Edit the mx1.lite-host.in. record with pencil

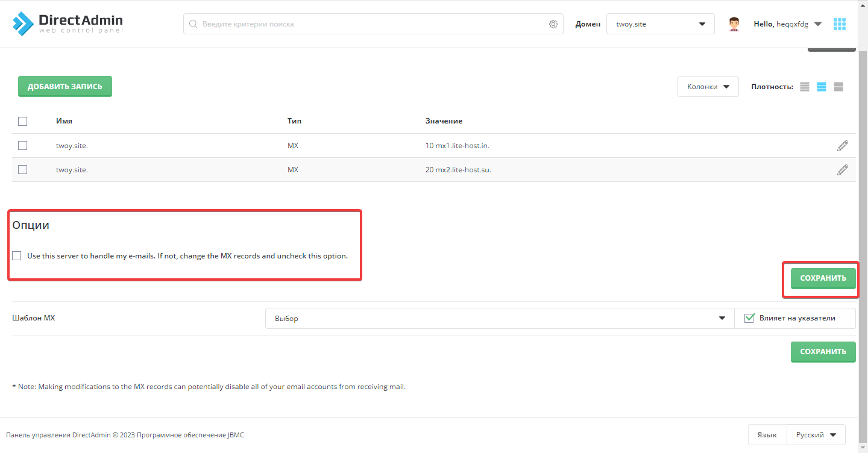(x=843, y=146)
